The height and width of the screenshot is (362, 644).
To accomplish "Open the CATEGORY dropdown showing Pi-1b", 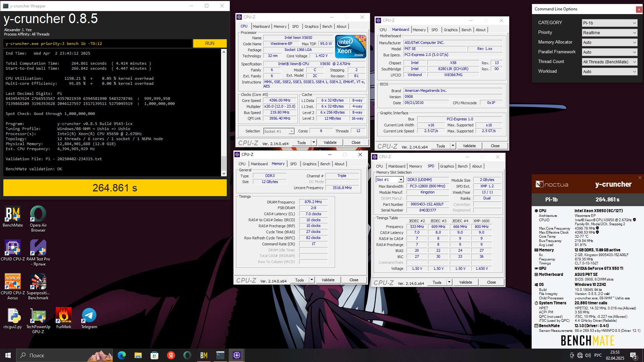I will coord(609,23).
